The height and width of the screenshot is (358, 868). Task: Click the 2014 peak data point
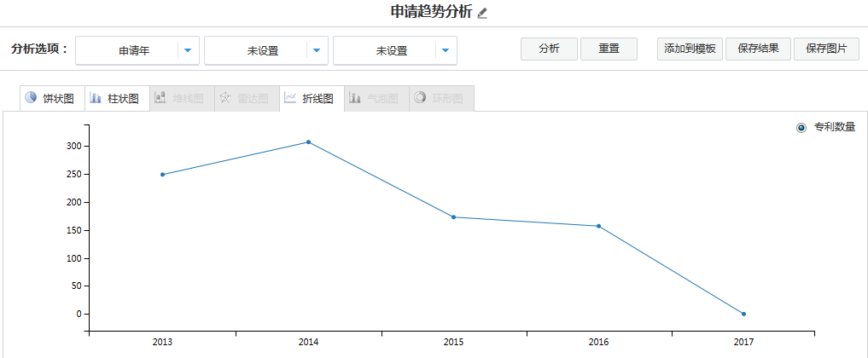tap(308, 142)
